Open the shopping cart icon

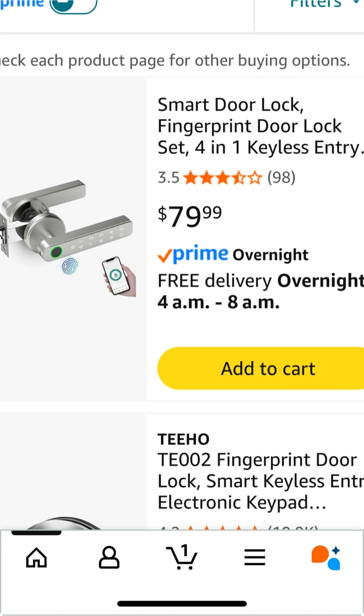pos(182,557)
